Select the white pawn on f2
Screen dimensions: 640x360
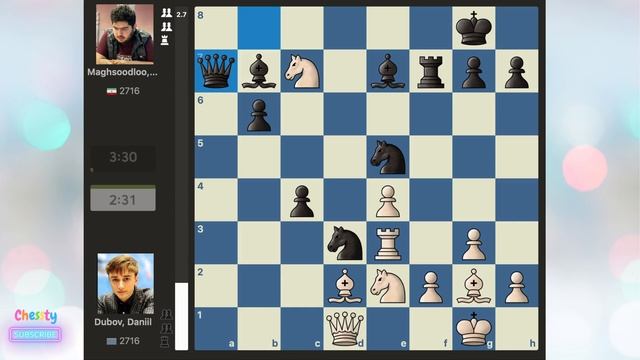click(x=431, y=287)
